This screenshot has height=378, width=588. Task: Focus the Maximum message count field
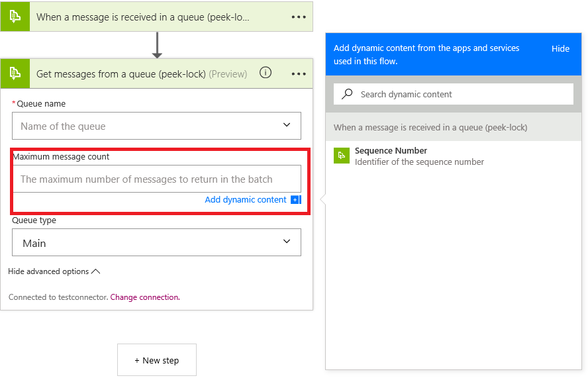(x=156, y=179)
